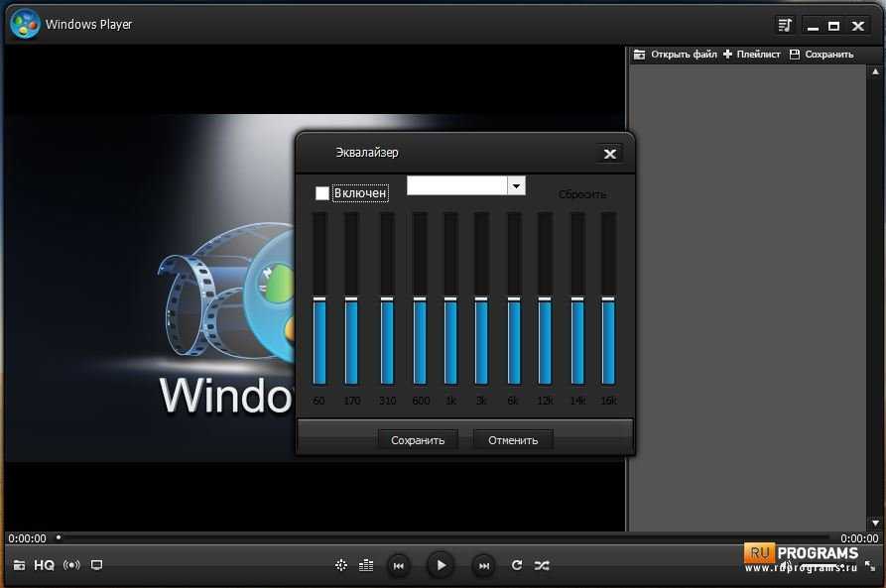
Task: Adjust the 1k equalizer slider
Action: click(x=450, y=298)
